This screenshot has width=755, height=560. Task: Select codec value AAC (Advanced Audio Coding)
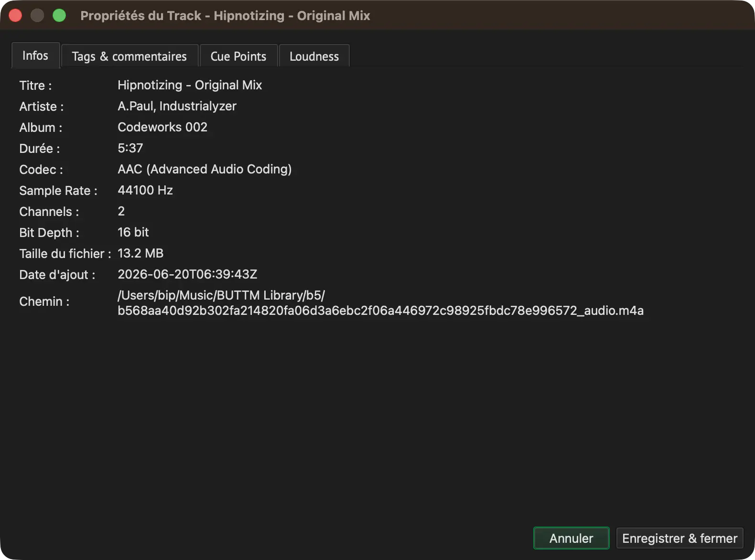205,169
